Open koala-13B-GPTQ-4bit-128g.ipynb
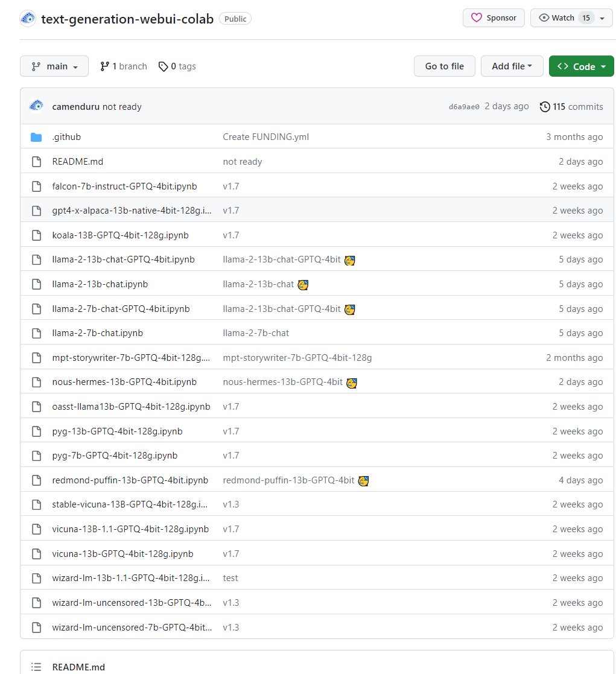Image resolution: width=616 pixels, height=674 pixels. [120, 235]
